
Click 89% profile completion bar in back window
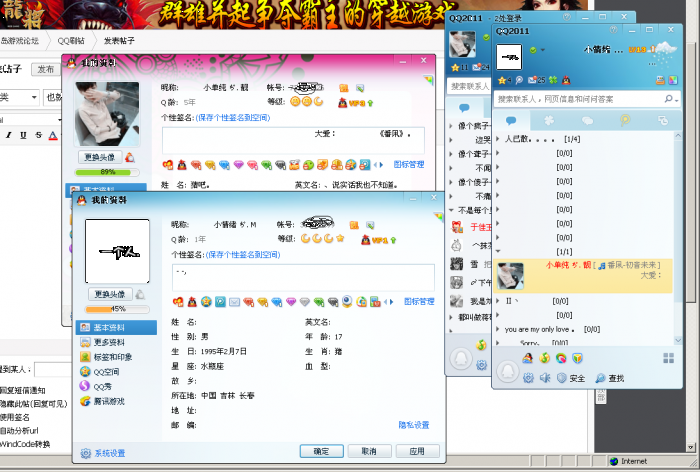click(x=107, y=172)
